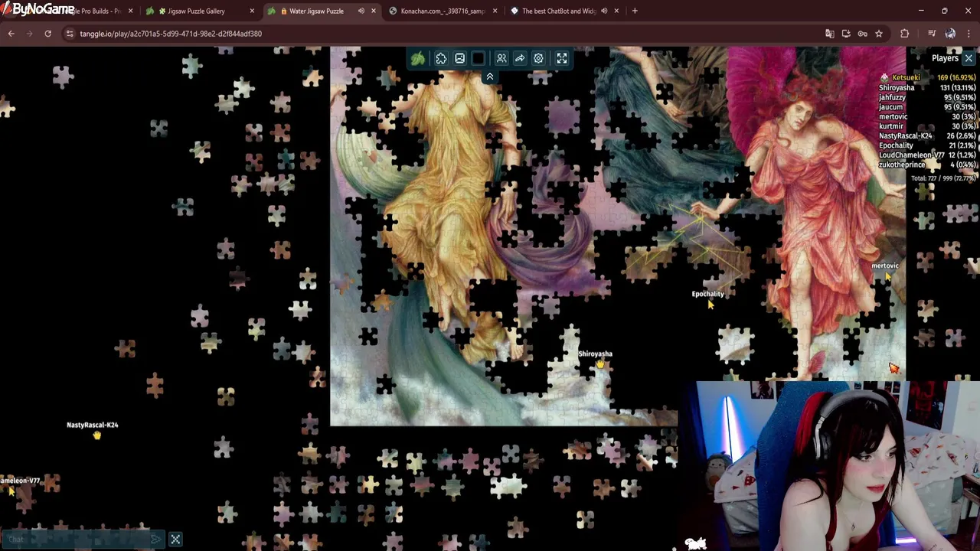Close the Water Jigsaw Puzzle tab
This screenshot has width=980, height=551.
(374, 11)
